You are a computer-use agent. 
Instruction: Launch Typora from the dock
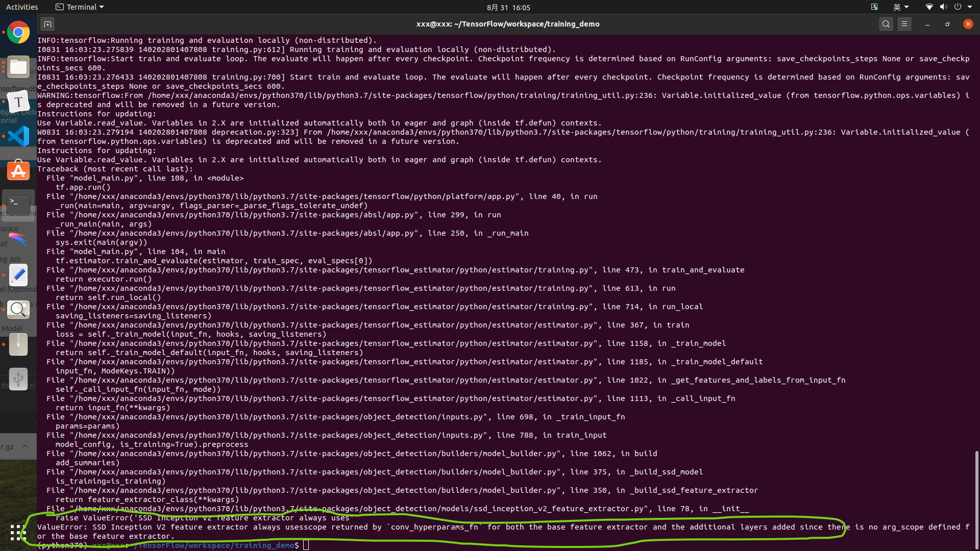(x=18, y=102)
